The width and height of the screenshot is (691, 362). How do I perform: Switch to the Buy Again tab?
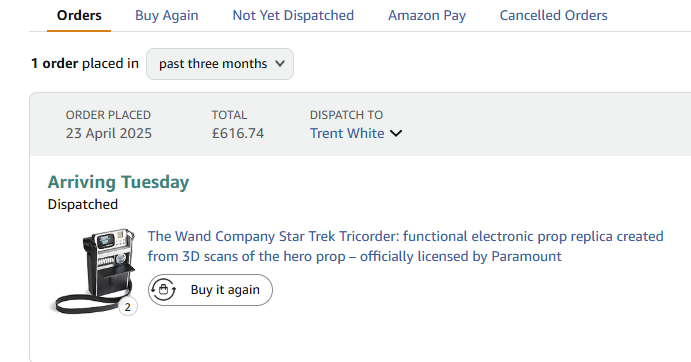coord(167,15)
